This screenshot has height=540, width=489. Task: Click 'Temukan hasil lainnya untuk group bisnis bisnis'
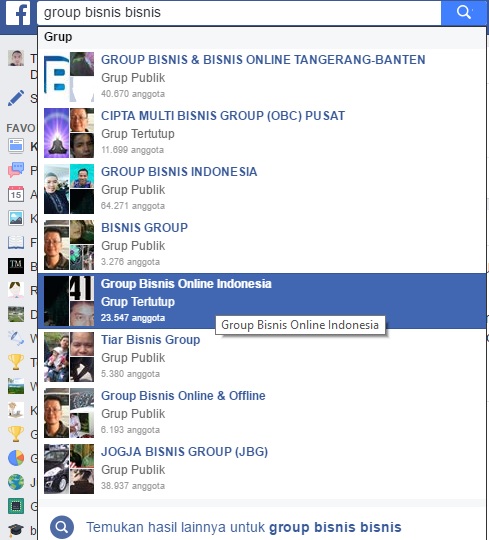(243, 527)
